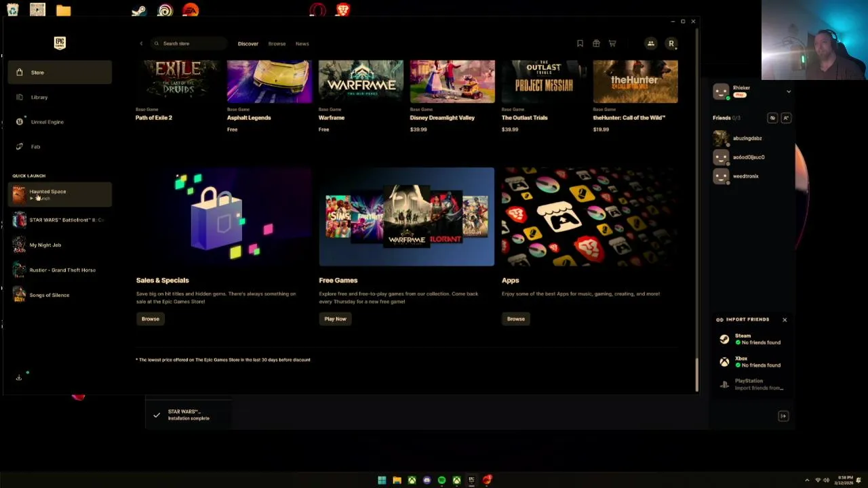Launch Songs of Silence from Quick Launch
This screenshot has height=488, width=868.
pyautogui.click(x=60, y=295)
